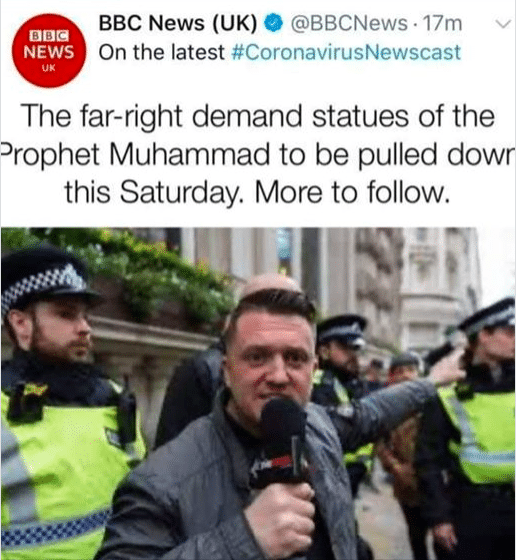The width and height of the screenshot is (516, 560).
Task: Open the @BBCNews handle
Action: coord(349,24)
